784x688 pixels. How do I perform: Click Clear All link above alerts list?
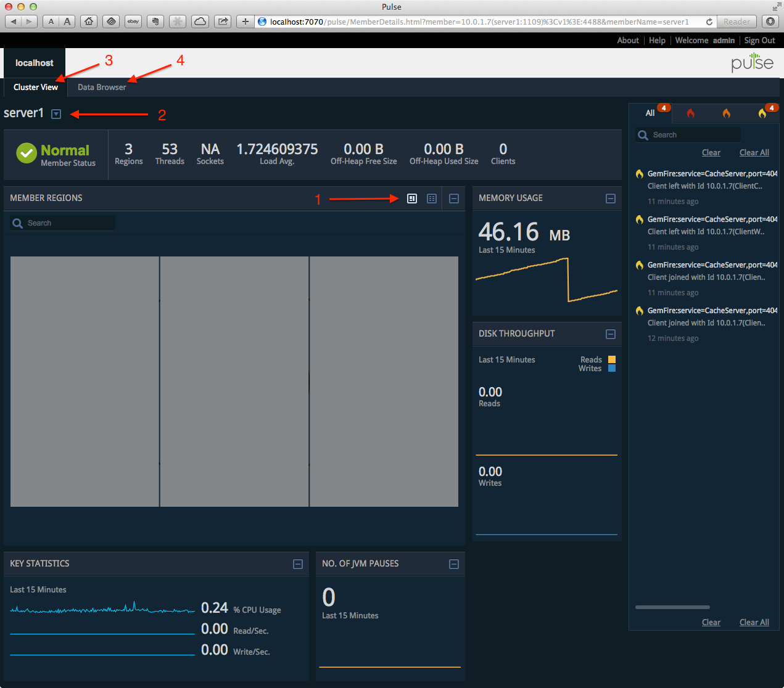click(x=754, y=153)
